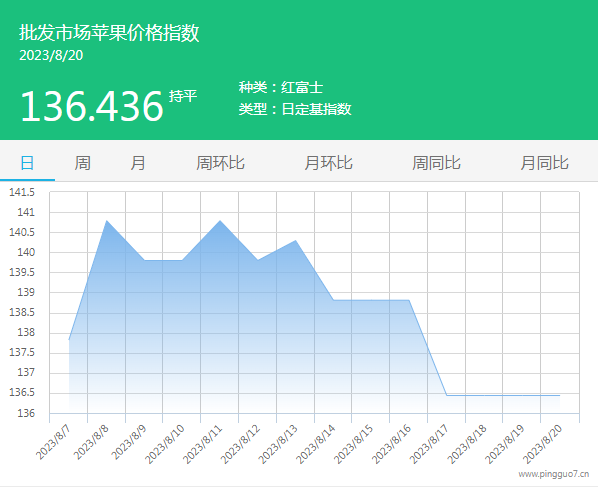Click the 种类：红富士 label

281,87
